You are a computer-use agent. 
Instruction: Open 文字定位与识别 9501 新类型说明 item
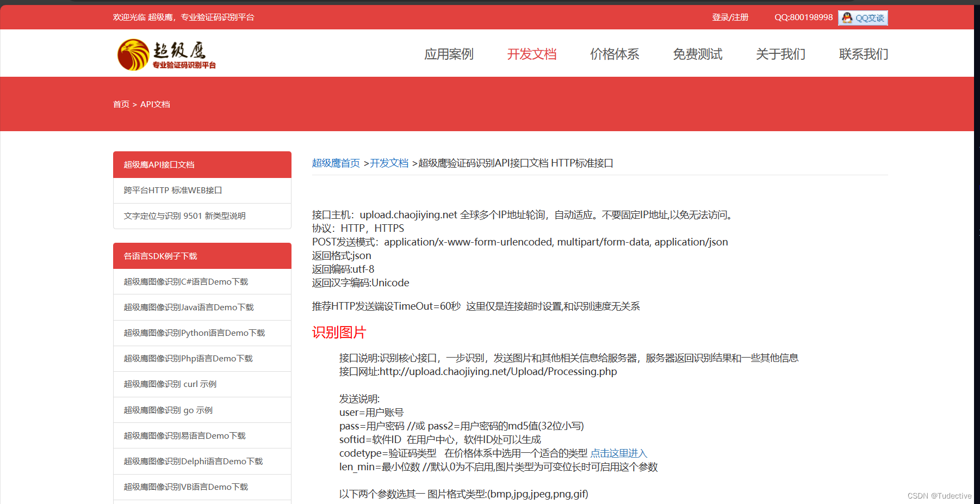click(x=202, y=216)
